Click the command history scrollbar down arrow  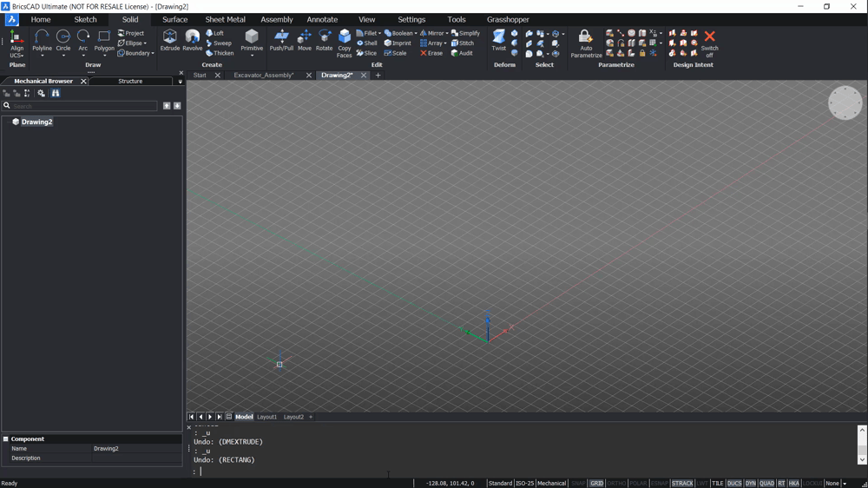pyautogui.click(x=862, y=459)
